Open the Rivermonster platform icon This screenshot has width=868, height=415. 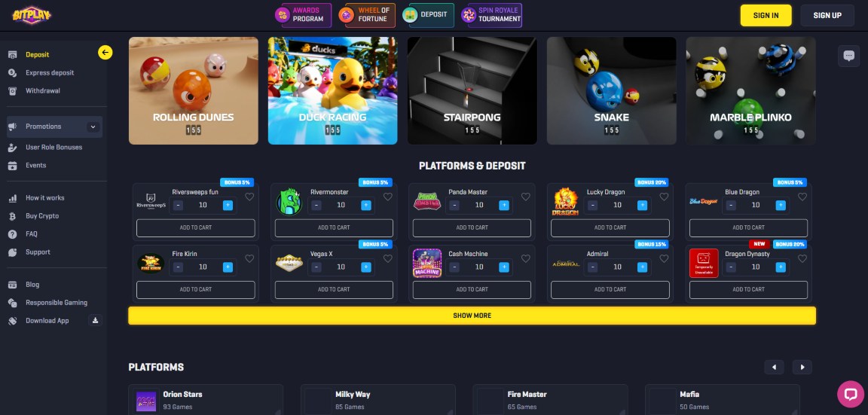(289, 202)
